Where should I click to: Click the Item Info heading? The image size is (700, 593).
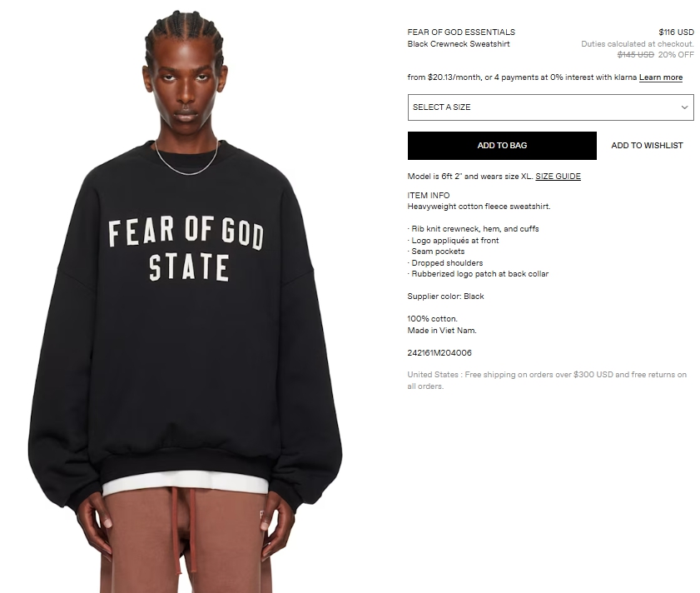pos(429,195)
